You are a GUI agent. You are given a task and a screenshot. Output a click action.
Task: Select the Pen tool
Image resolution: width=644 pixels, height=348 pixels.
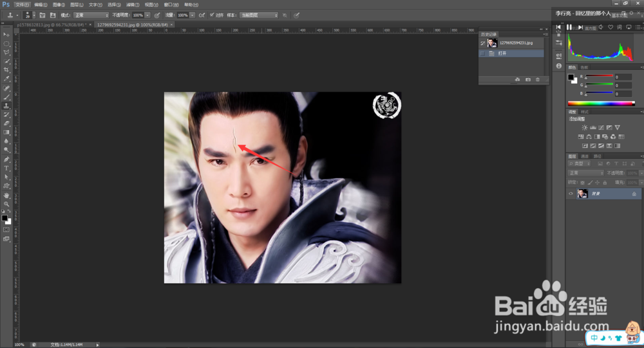[6, 160]
